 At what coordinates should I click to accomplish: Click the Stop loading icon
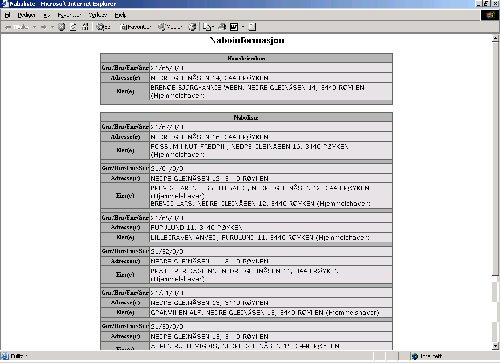[x=61, y=27]
